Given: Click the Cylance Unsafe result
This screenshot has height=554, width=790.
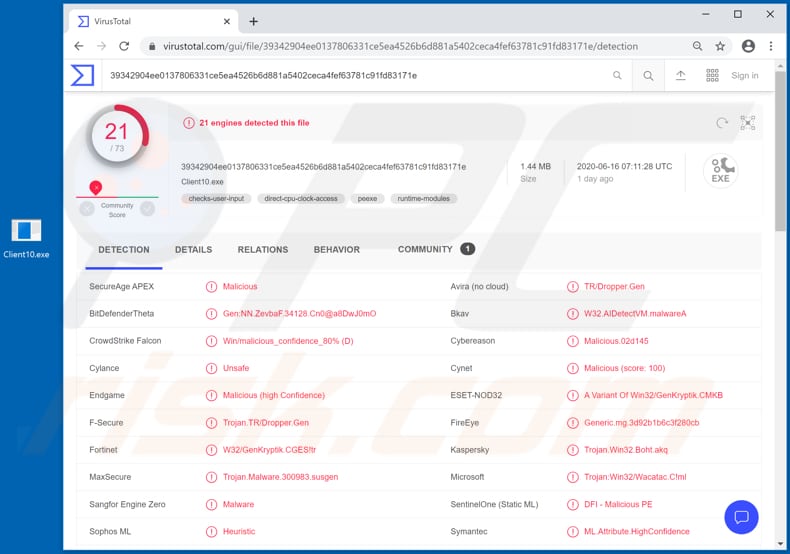Looking at the screenshot, I should [236, 368].
